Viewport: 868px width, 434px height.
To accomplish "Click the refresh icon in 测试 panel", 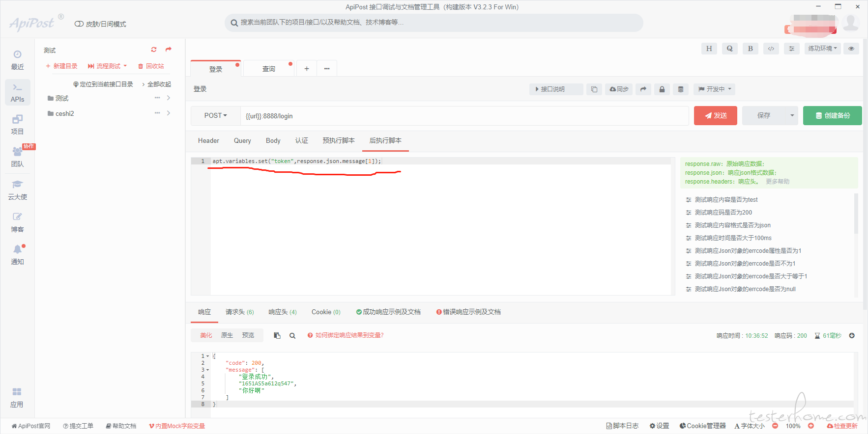I will [154, 50].
